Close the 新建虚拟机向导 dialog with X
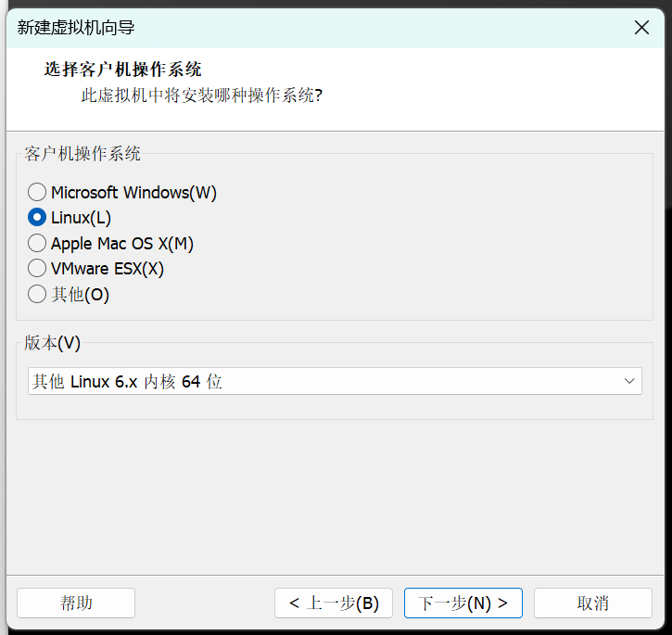672x635 pixels. coord(641,28)
